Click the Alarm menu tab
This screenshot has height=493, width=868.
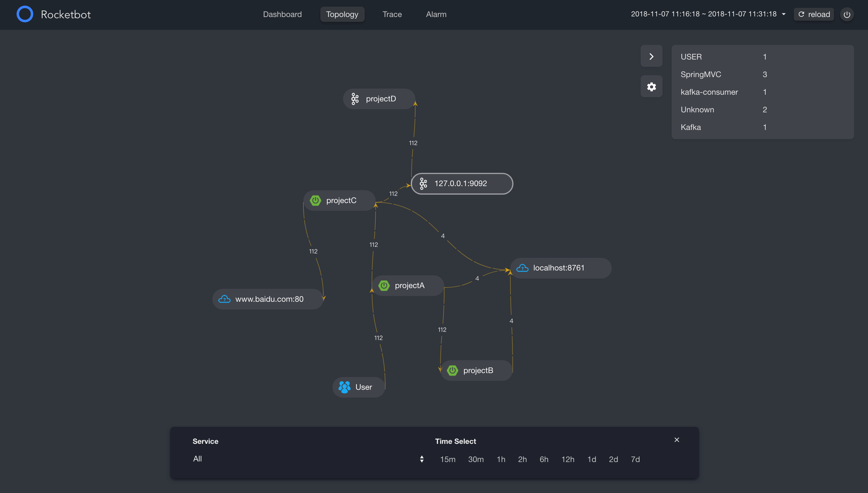436,14
